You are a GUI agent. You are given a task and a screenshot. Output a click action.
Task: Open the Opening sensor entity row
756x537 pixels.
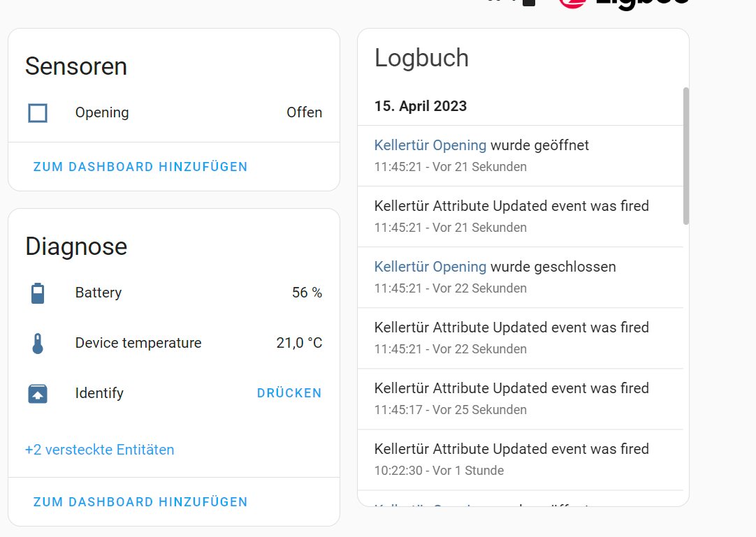tap(102, 113)
